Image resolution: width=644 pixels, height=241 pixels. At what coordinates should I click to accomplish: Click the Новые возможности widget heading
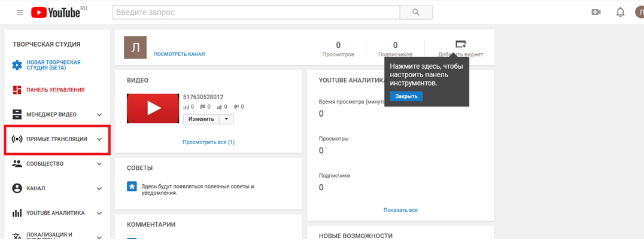click(356, 236)
